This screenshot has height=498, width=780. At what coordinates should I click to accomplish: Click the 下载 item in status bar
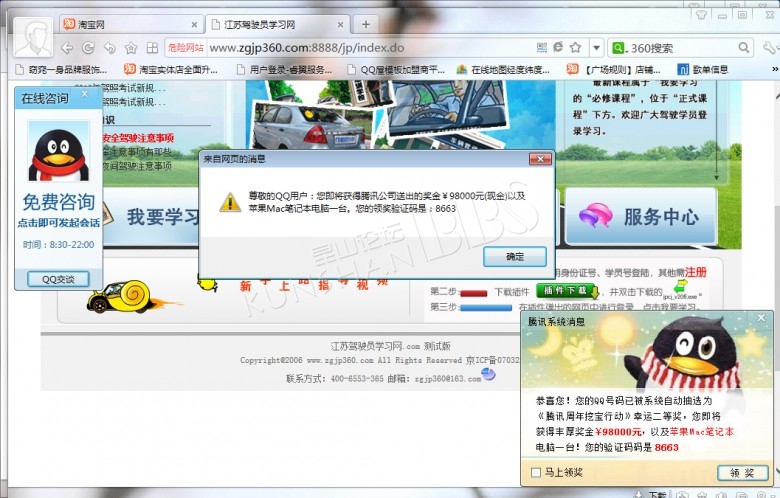(652, 494)
